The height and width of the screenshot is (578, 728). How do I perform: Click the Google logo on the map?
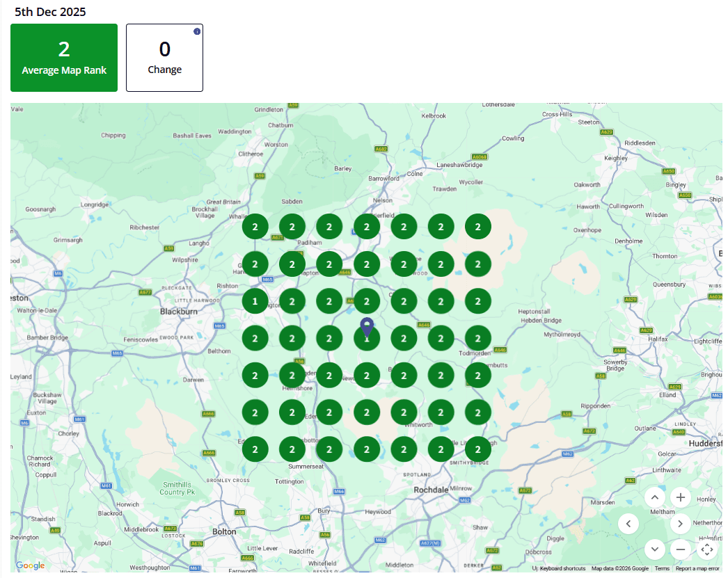click(30, 566)
